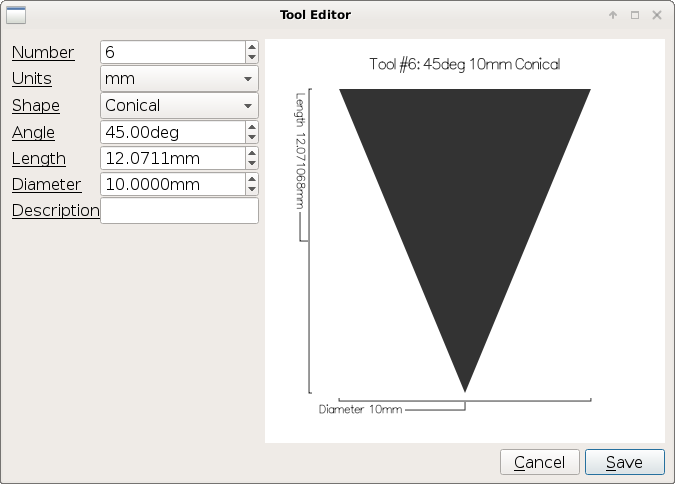This screenshot has width=675, height=484.
Task: Click the Length field showing 12.0711mm
Action: 173,158
